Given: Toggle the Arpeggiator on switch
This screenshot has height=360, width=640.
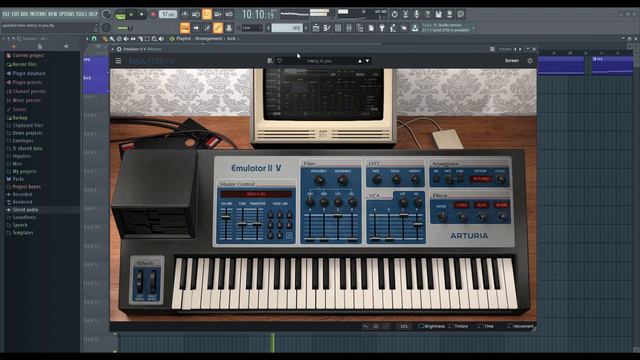Looking at the screenshot, I should (436, 178).
